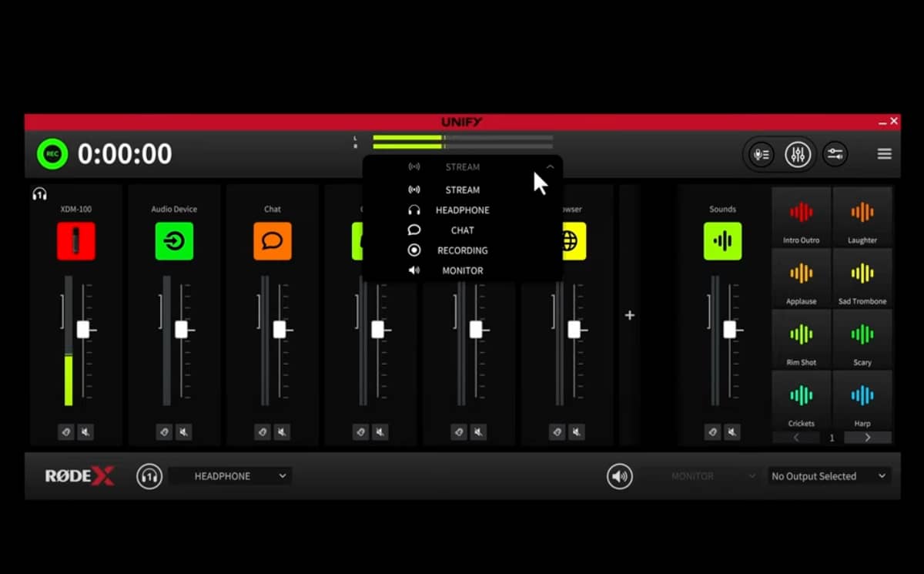
Task: Open the hamburger menu
Action: pyautogui.click(x=884, y=154)
